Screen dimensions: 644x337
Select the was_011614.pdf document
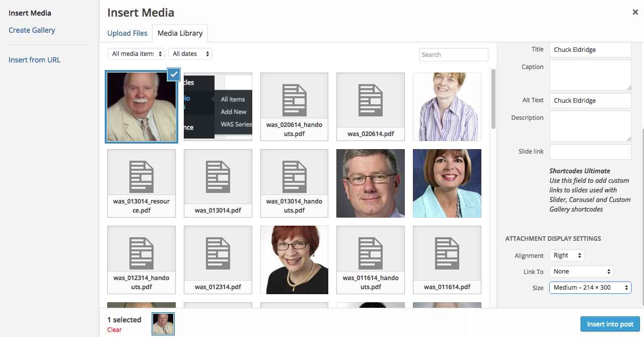[x=447, y=260]
